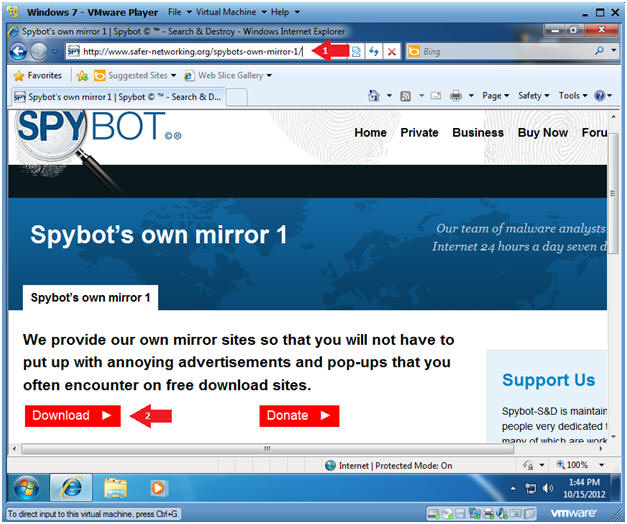
Task: Click the Windows Start orb
Action: click(26, 488)
